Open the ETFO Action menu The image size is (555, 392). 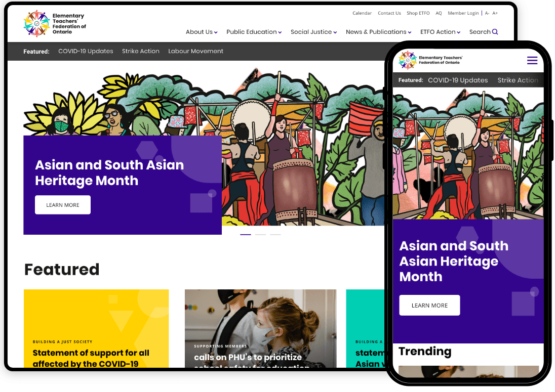click(441, 32)
